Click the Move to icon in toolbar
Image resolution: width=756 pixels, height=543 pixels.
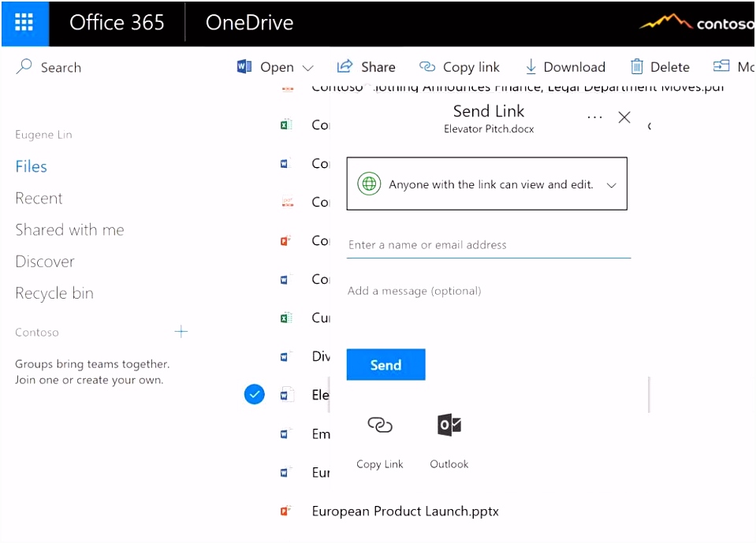click(721, 66)
